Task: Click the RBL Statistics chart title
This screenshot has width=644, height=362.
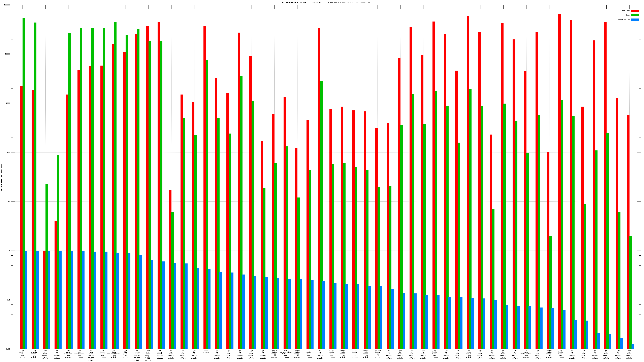Action: (325, 2)
